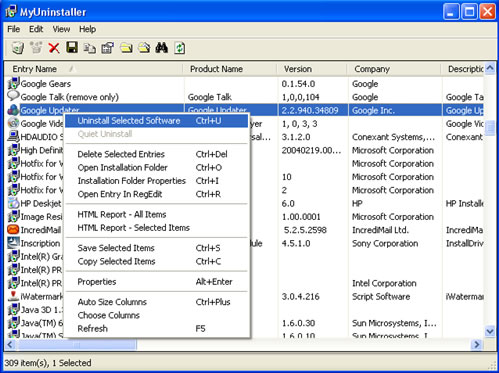Open the Edit menu
Viewport: 499px width, 373px height.
[x=36, y=29]
